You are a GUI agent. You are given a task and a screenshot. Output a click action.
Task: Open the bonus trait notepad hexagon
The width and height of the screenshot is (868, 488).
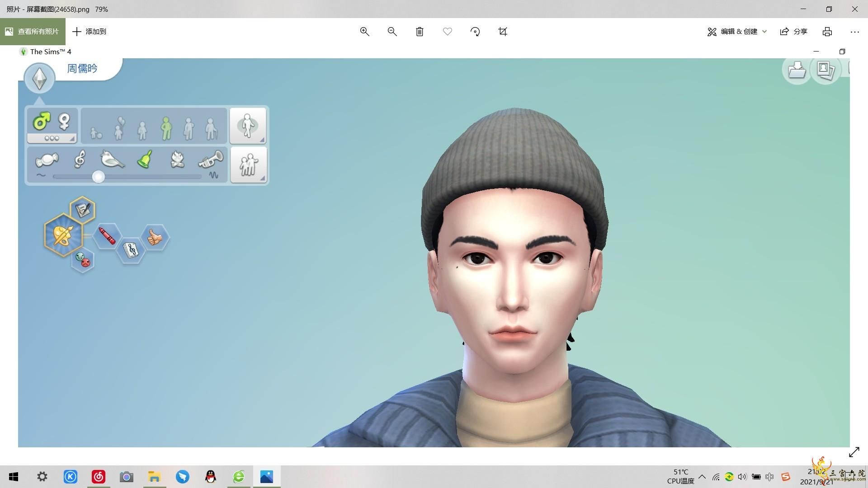(x=83, y=210)
